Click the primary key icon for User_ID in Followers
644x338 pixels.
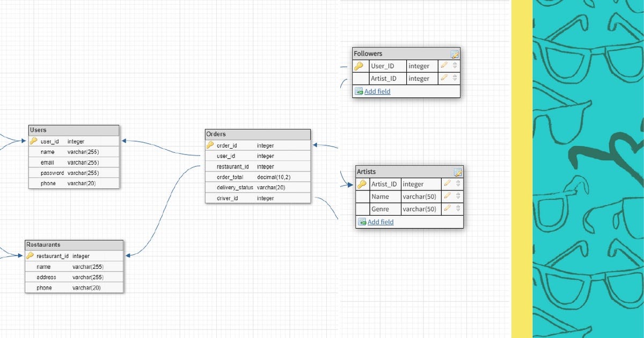click(x=359, y=66)
